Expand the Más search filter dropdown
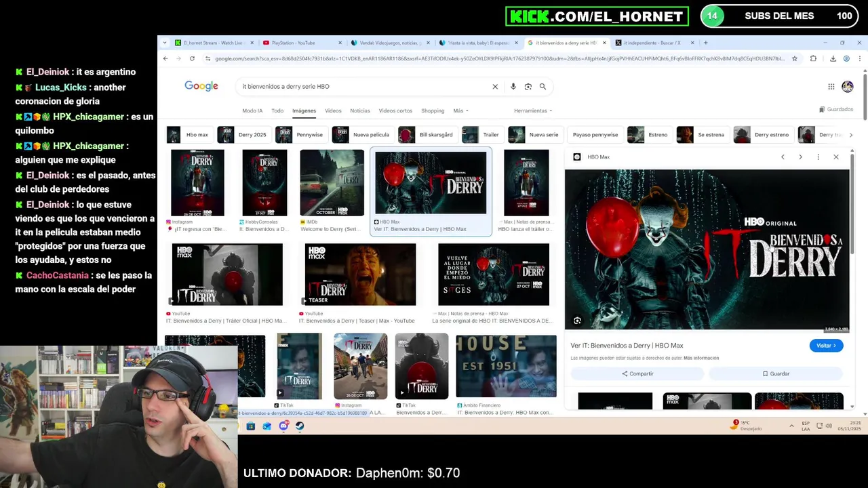Screen dimensions: 868x488 pos(460,110)
